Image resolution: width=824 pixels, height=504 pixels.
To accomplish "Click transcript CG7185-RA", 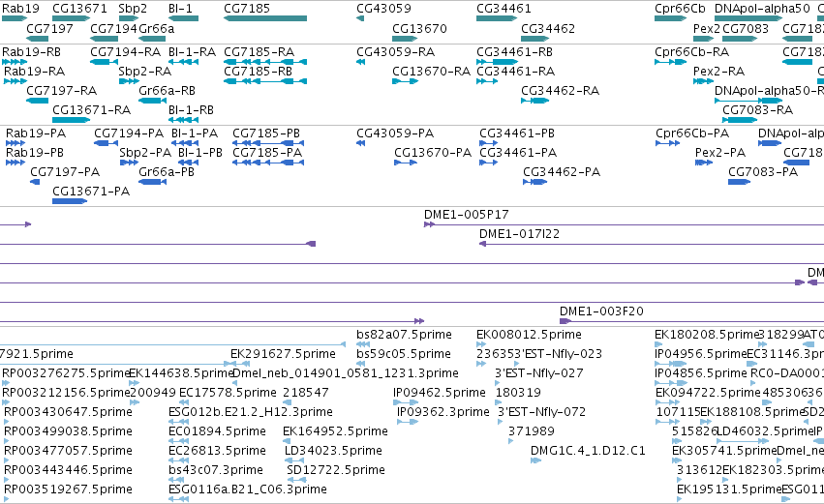I will tap(259, 52).
